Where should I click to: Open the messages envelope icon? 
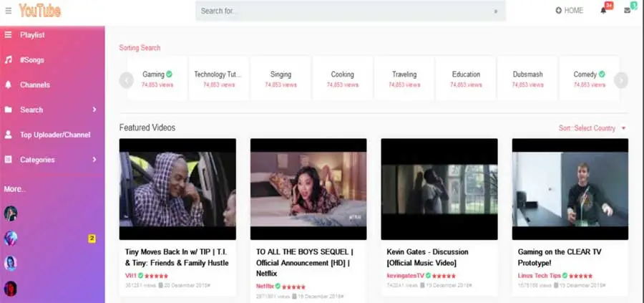click(x=627, y=11)
